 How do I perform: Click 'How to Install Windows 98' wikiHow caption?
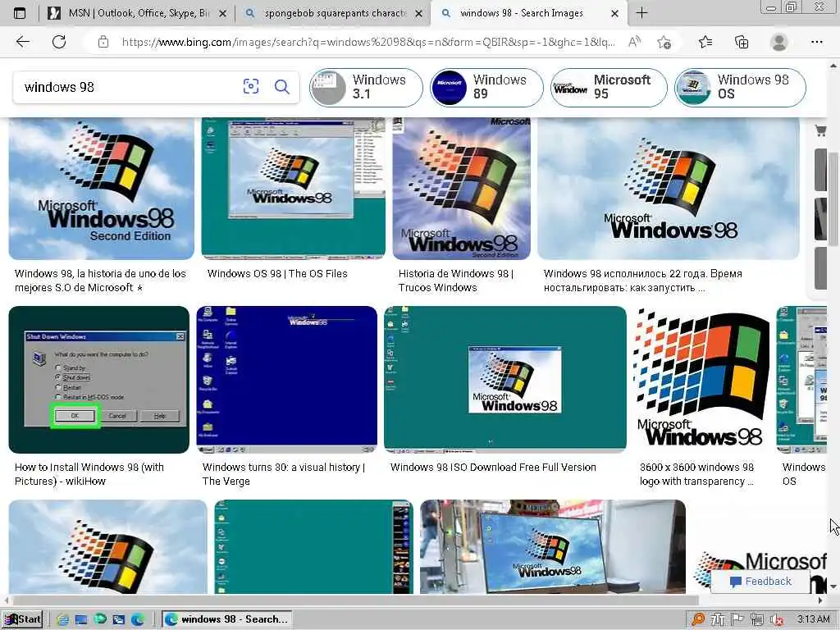pyautogui.click(x=89, y=473)
